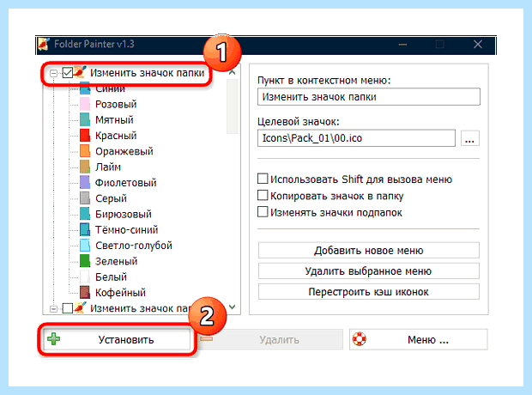This screenshot has height=395, width=532.
Task: Select the Оранжевый tree item
Action: point(124,151)
